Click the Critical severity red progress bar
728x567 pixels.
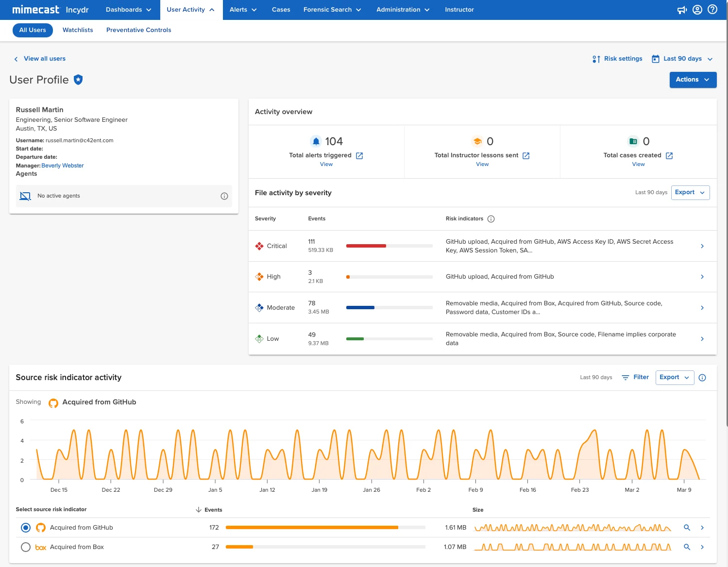point(366,246)
